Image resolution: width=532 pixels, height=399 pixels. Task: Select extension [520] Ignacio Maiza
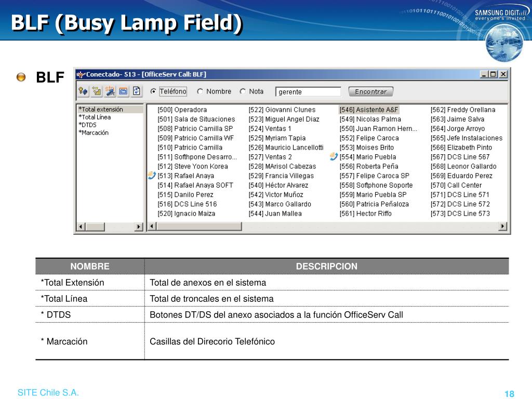(187, 214)
